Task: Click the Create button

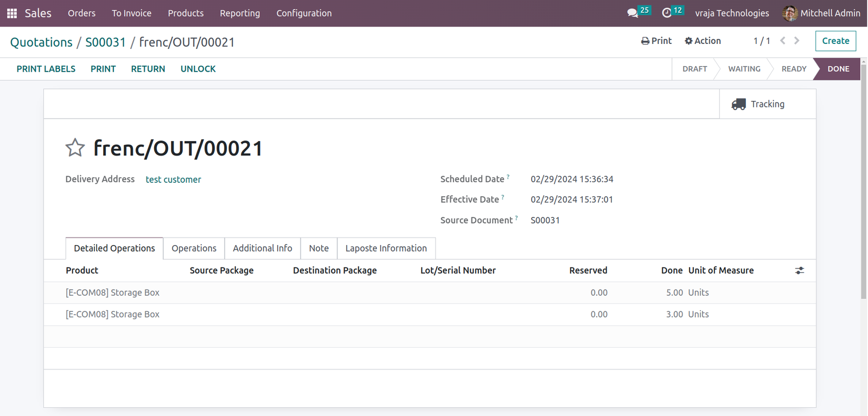Action: pos(835,41)
